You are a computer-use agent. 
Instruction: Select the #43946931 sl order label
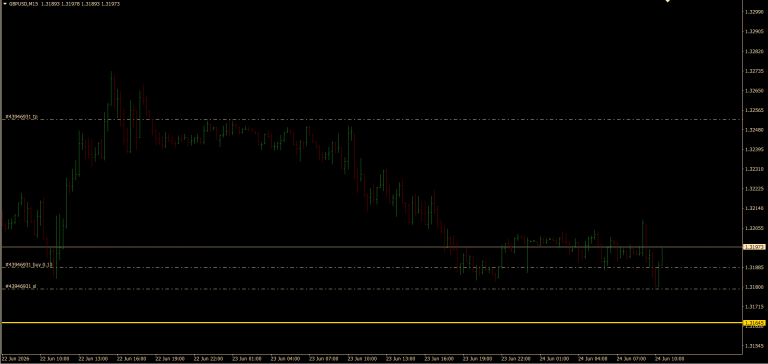21,286
